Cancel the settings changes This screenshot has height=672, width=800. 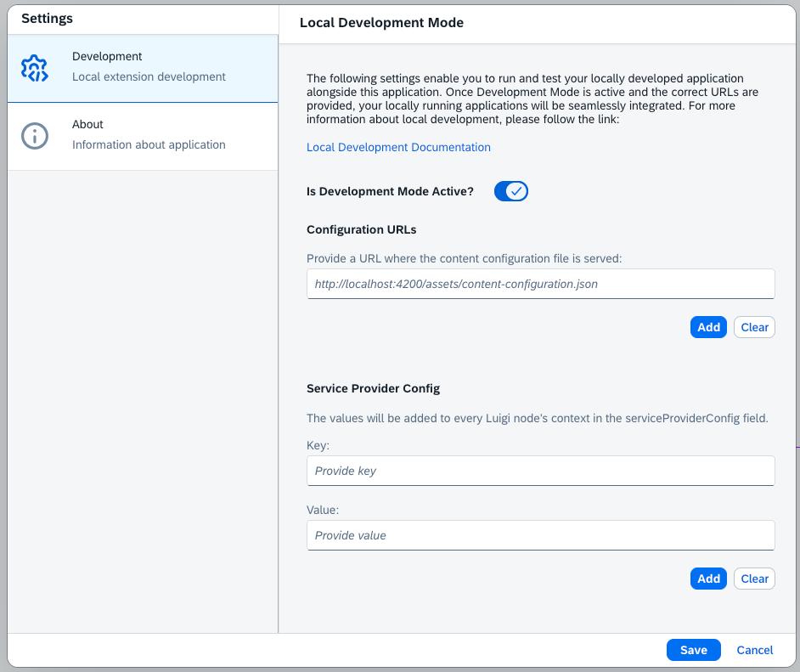point(754,649)
